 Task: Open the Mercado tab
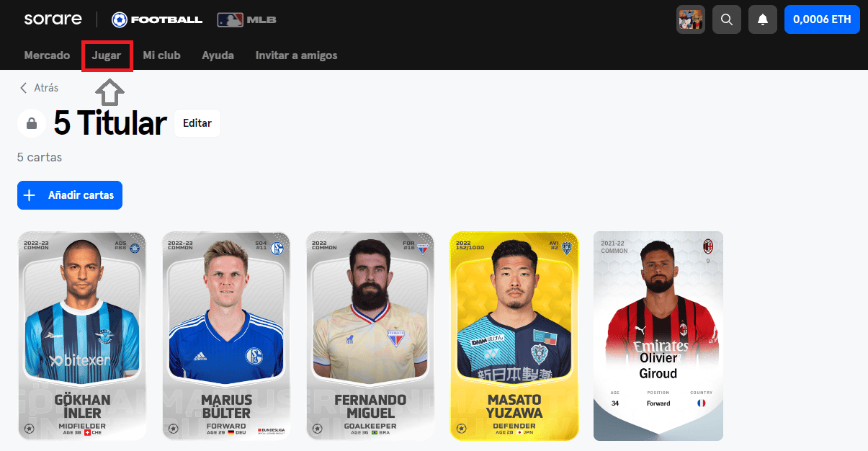47,55
